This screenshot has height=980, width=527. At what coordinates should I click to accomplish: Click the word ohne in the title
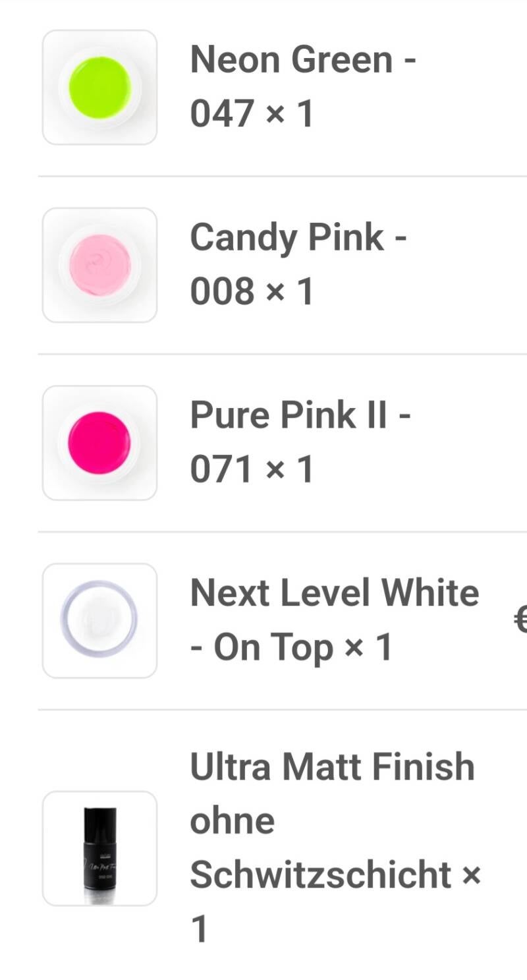point(232,821)
